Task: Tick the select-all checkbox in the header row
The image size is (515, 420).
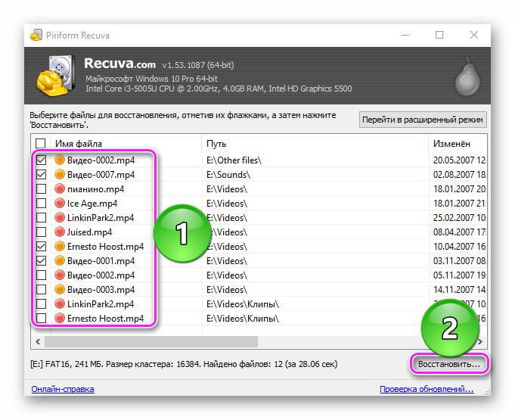Action: click(x=40, y=143)
